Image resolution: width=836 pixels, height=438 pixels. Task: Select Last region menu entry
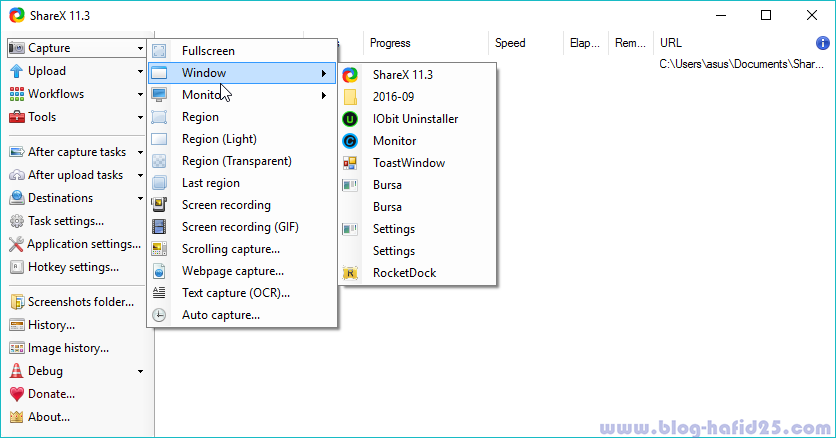[x=242, y=183]
